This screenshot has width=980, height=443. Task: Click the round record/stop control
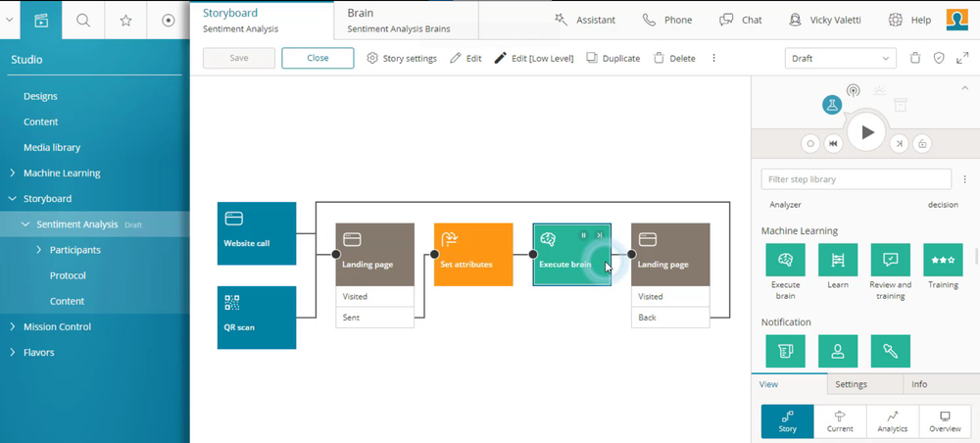point(810,143)
